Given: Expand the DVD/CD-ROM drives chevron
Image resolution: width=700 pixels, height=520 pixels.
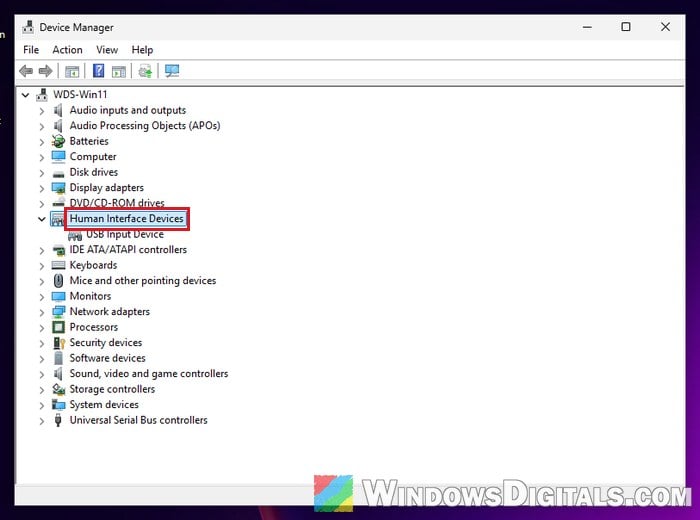Looking at the screenshot, I should tap(42, 204).
